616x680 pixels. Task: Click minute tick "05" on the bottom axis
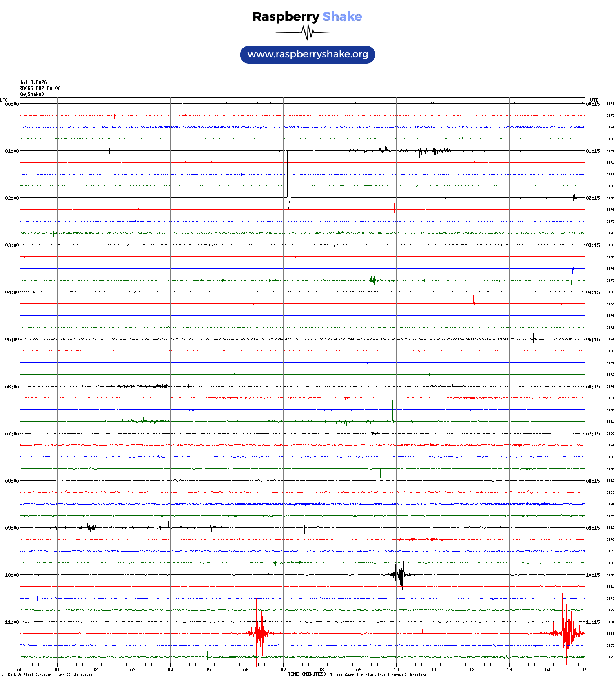(208, 670)
